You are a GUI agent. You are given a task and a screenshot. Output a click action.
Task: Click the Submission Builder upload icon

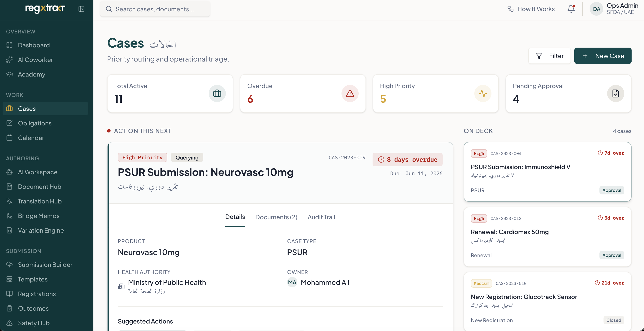tap(9, 265)
